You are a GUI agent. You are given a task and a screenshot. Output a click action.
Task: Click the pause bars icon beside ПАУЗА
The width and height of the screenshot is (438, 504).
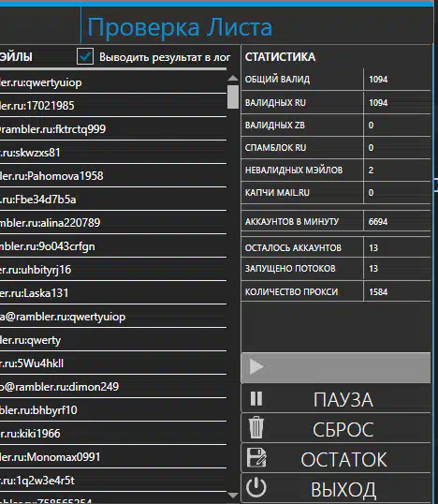[x=256, y=398]
